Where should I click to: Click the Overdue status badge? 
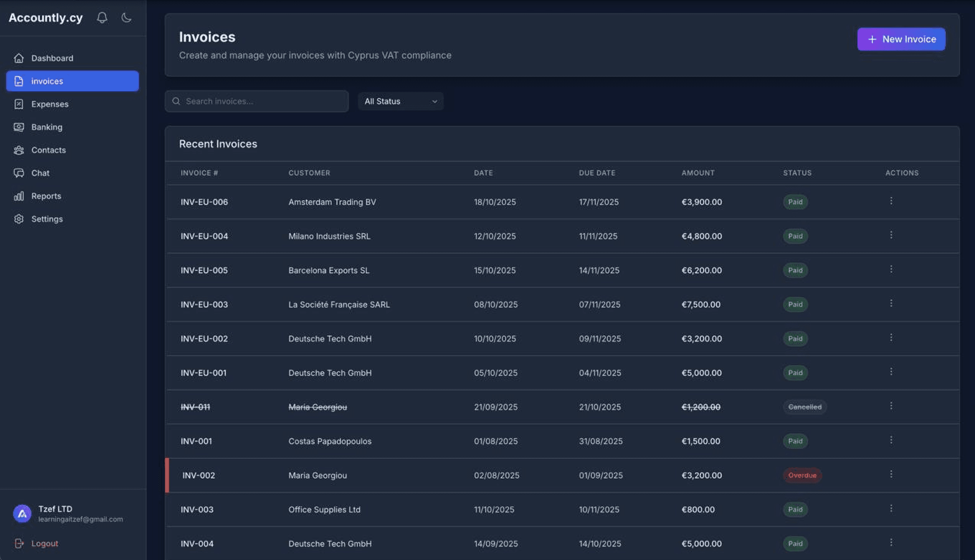802,475
